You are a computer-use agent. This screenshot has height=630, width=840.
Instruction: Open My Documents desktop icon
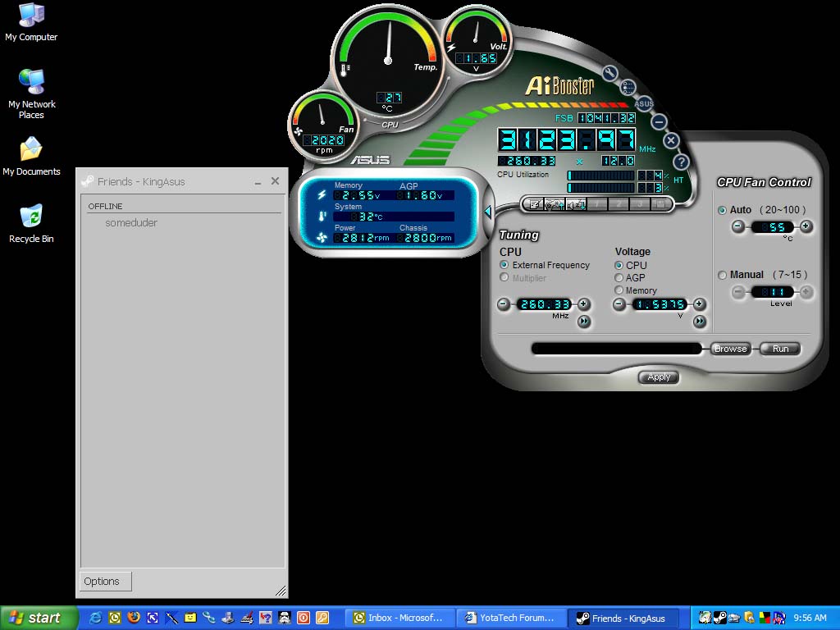[31, 157]
